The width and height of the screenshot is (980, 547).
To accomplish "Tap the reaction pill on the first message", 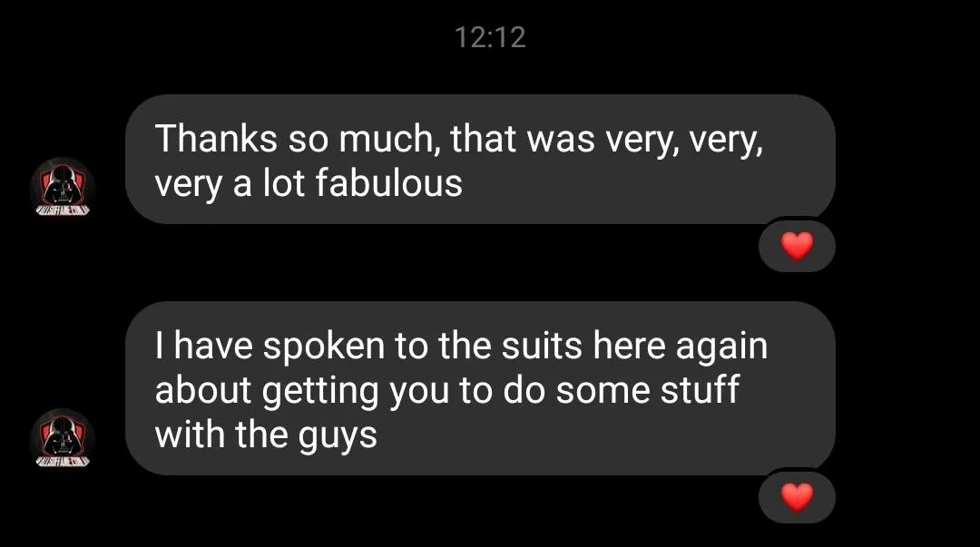I will 797,246.
